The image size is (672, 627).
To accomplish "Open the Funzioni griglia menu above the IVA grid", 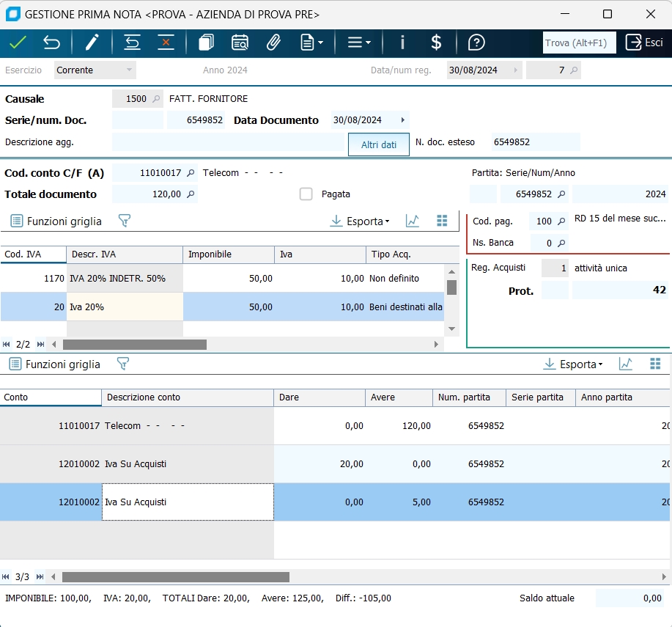I will tap(56, 221).
